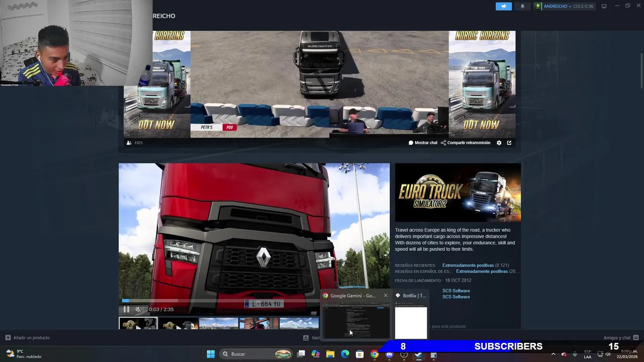Open the ANDREICHO account dropdown
The width and height of the screenshot is (644, 362).
557,6
